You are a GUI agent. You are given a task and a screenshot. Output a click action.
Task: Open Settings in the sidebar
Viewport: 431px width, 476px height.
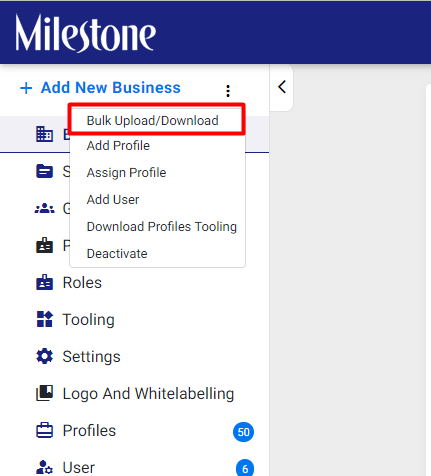tap(91, 357)
